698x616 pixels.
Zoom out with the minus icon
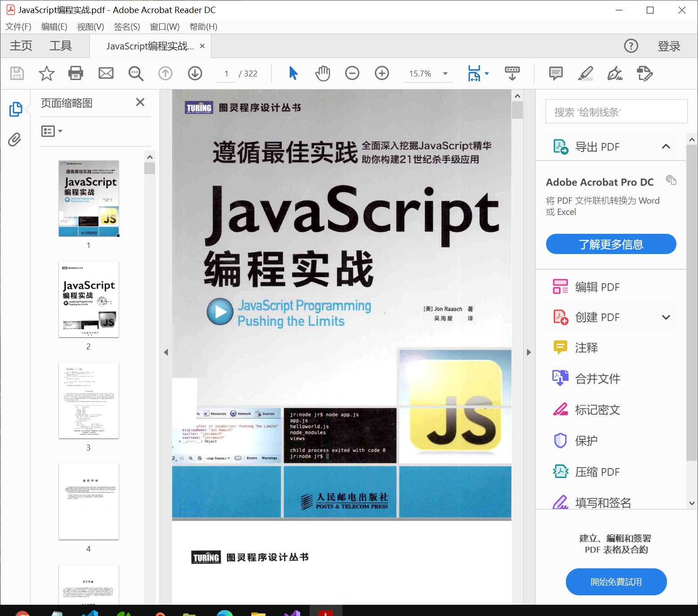(352, 73)
